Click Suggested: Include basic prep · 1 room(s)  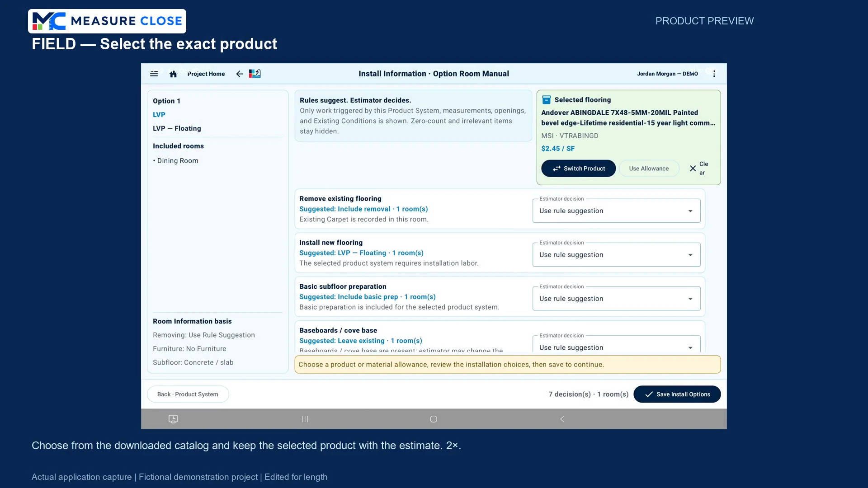click(368, 297)
